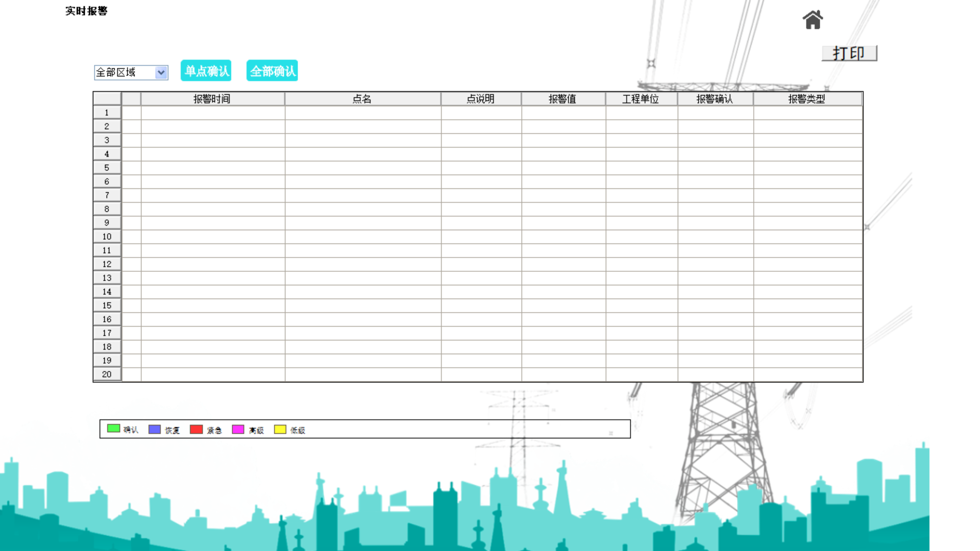This screenshot has height=551, width=980.
Task: Click the red 紧急 color swatch
Action: tap(197, 429)
